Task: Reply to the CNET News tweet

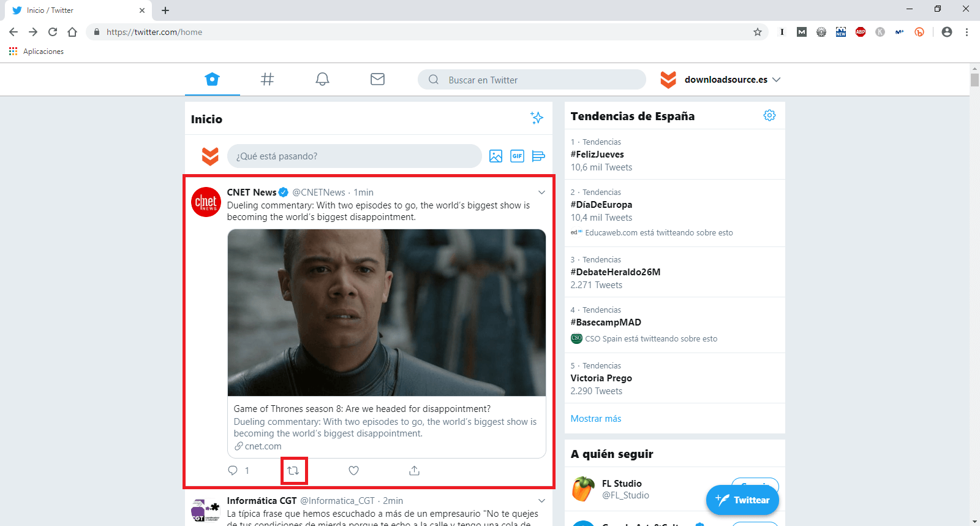Action: [x=233, y=471]
